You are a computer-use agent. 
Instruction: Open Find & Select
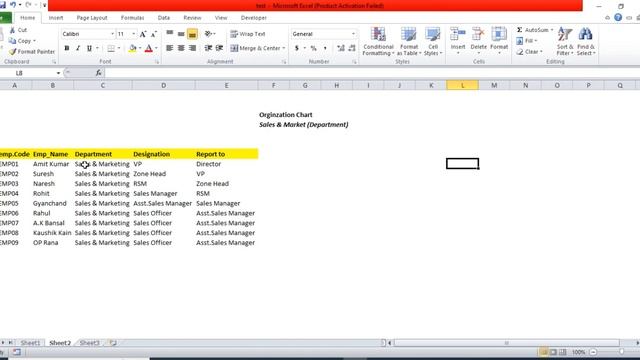coord(586,41)
